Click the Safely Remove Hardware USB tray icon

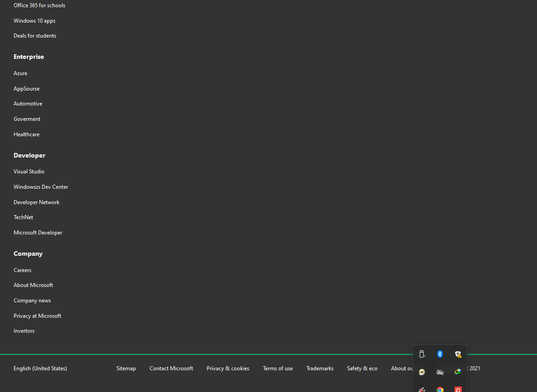point(422,354)
